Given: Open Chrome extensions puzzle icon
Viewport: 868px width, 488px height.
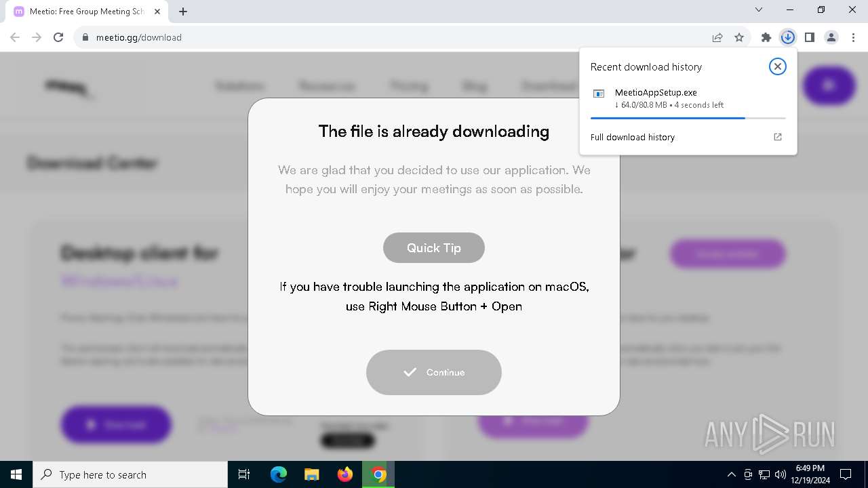Looking at the screenshot, I should [766, 37].
